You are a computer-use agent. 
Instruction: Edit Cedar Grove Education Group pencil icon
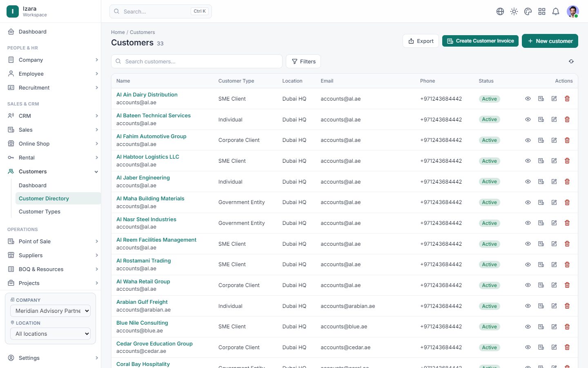[x=554, y=347]
